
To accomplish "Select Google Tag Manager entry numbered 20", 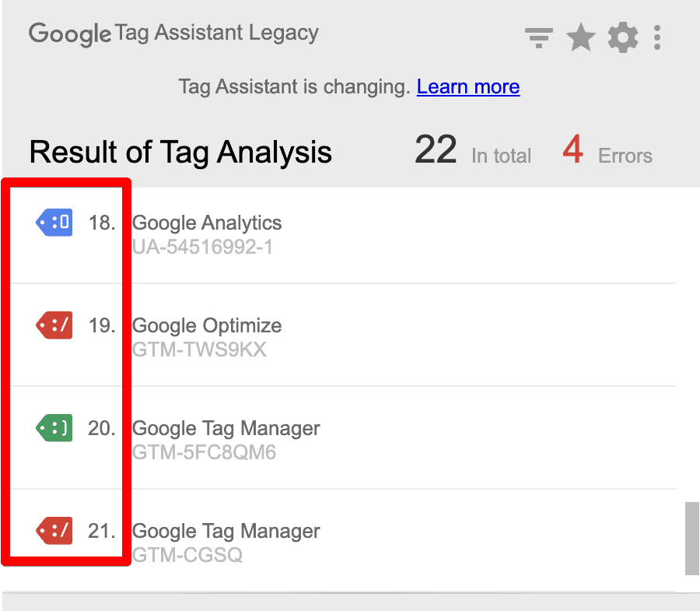I will 226,428.
